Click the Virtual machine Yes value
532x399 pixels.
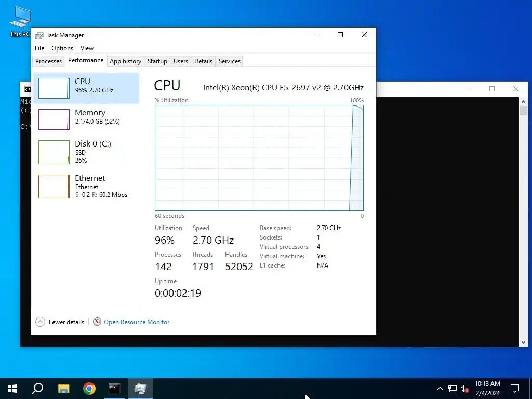(x=321, y=256)
